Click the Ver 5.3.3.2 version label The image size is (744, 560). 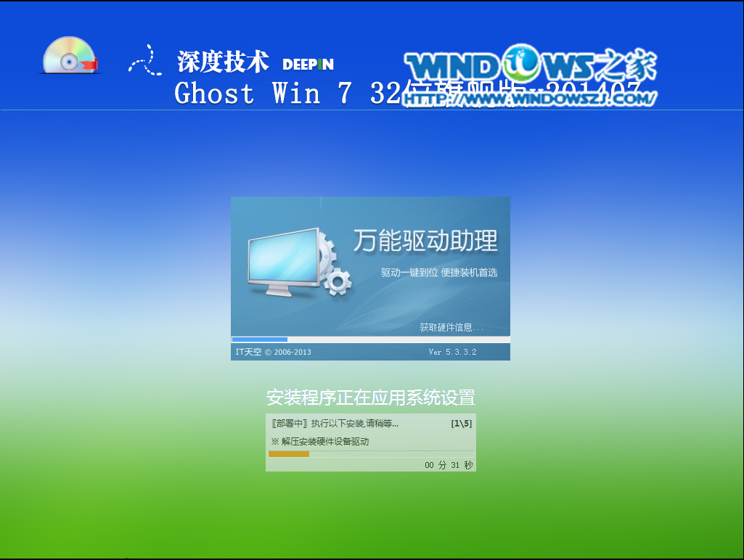[454, 352]
